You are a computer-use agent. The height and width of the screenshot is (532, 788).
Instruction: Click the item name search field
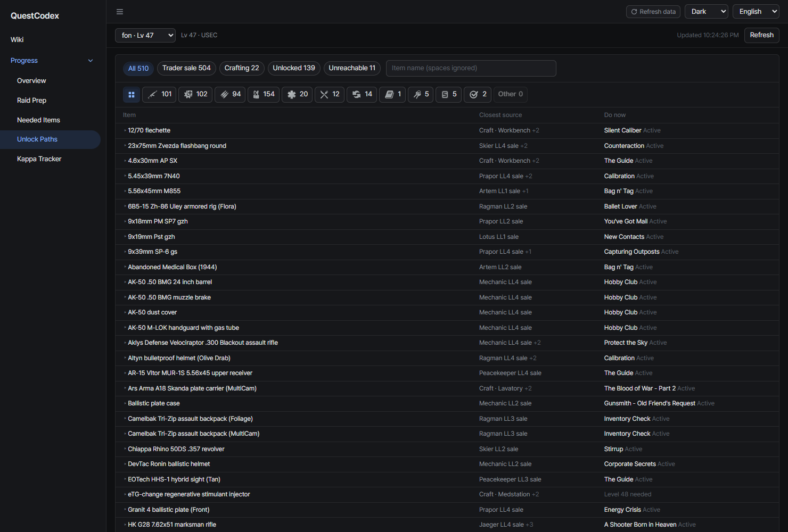(471, 68)
